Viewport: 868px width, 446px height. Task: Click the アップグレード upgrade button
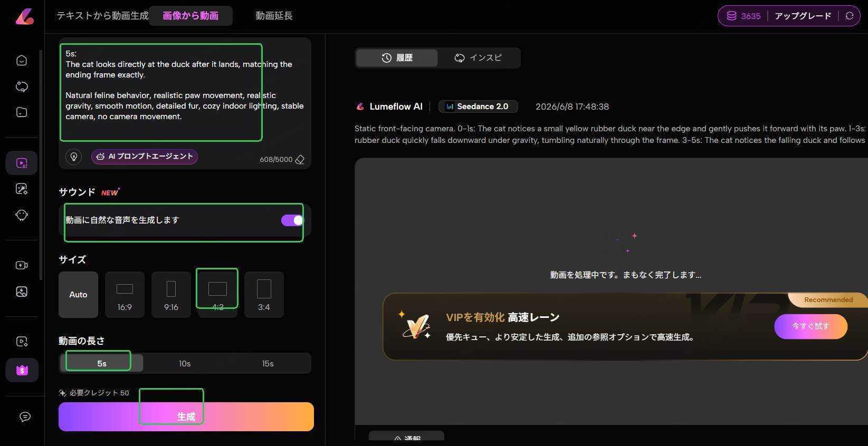803,16
